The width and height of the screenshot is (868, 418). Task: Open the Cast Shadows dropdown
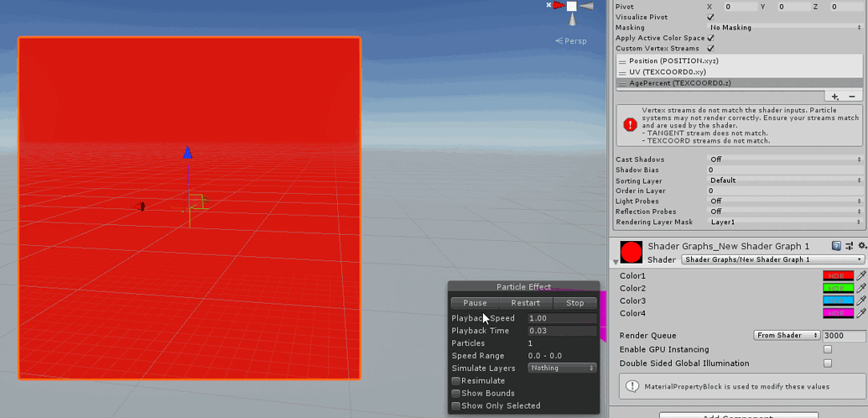tap(785, 159)
